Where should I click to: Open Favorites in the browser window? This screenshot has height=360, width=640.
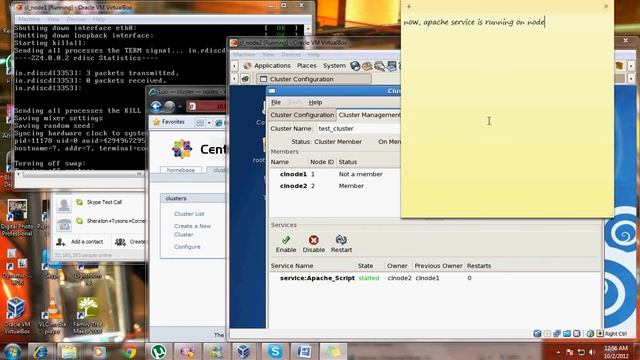pos(169,122)
